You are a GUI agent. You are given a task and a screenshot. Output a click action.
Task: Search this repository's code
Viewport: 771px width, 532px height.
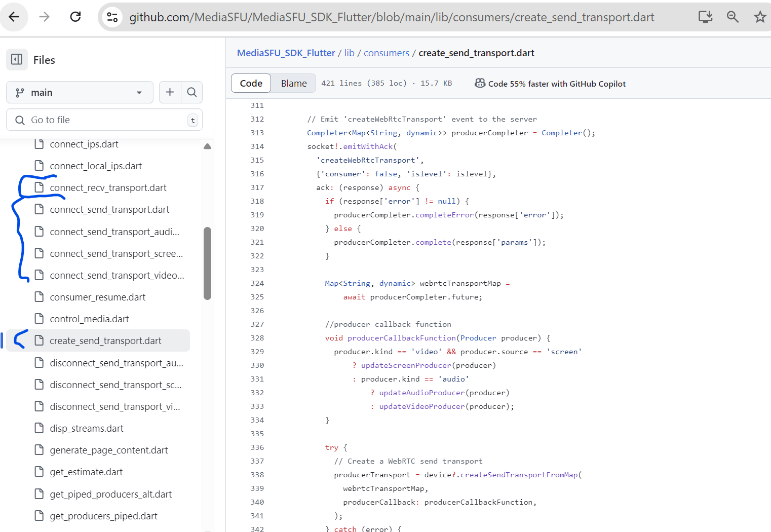point(191,92)
